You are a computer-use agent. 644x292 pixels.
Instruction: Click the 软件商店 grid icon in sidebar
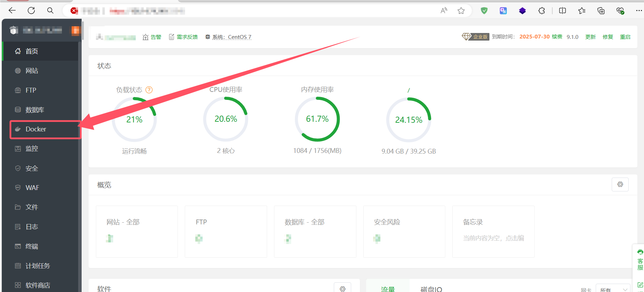(x=18, y=285)
